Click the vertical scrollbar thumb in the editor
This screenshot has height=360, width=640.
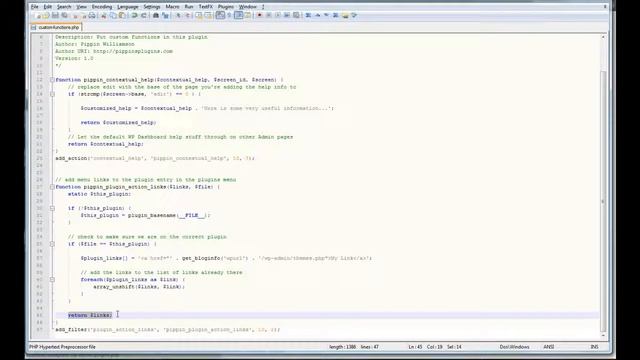pos(603,200)
